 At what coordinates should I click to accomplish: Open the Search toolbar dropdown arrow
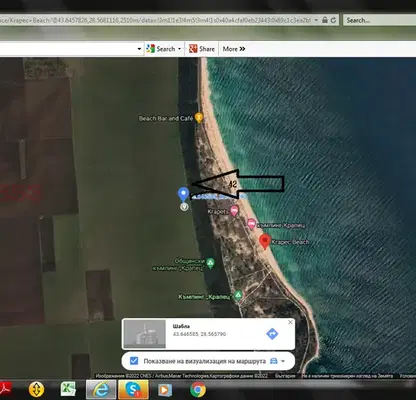(x=179, y=49)
